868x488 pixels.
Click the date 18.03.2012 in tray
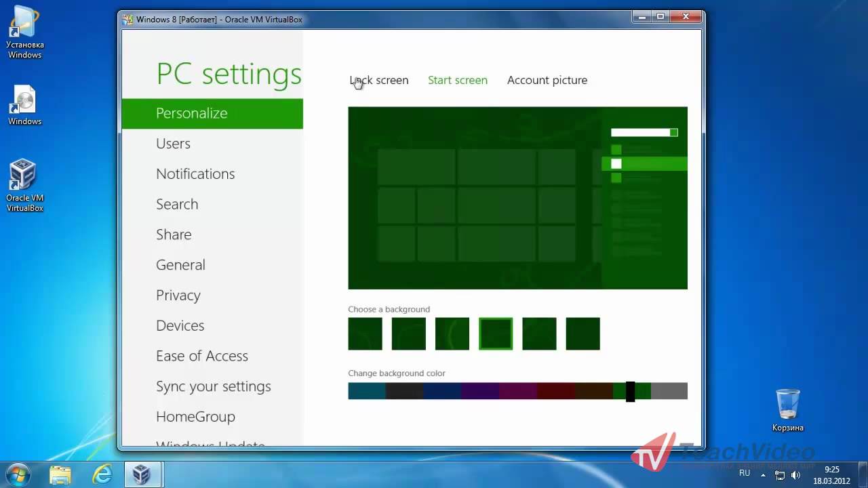tap(831, 481)
